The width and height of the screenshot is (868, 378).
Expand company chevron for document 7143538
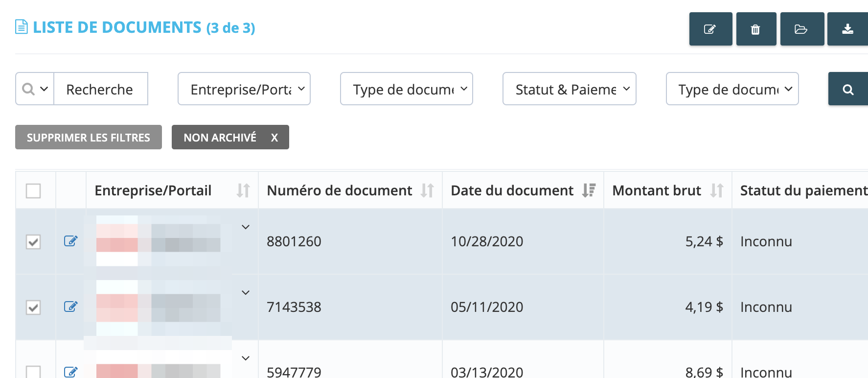pyautogui.click(x=246, y=293)
